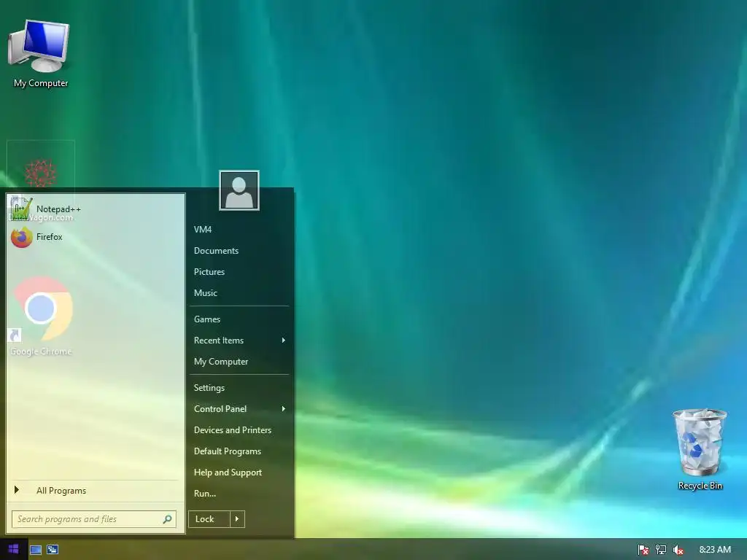Open shutdown options arrow beside Lock
747x560 pixels.
(237, 519)
